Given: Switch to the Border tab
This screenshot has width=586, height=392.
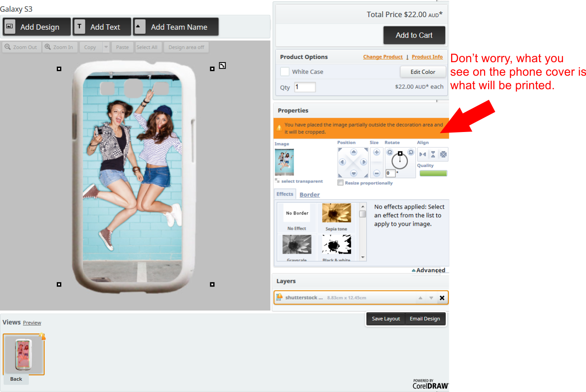Looking at the screenshot, I should (x=309, y=195).
